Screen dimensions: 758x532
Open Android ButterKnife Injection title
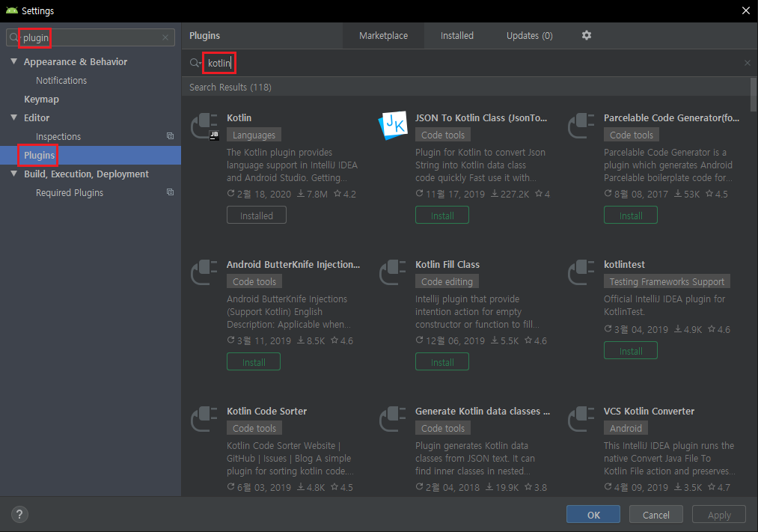(x=293, y=264)
